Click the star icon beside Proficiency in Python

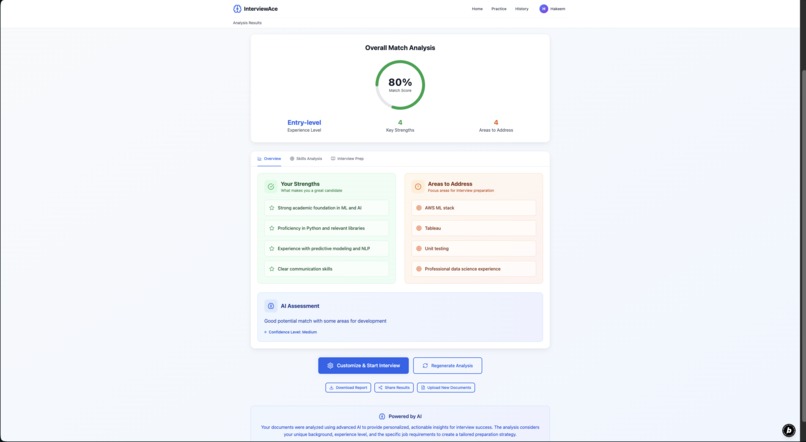pos(271,228)
